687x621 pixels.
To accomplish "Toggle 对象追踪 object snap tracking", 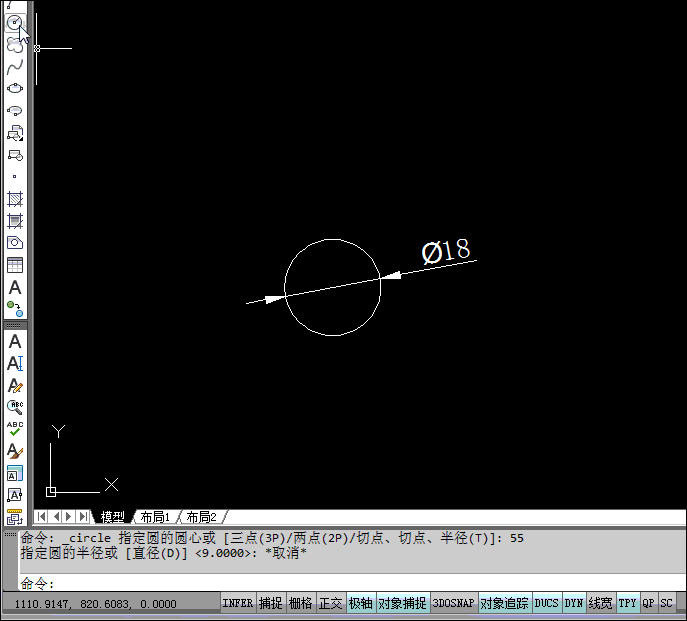I will coord(504,603).
